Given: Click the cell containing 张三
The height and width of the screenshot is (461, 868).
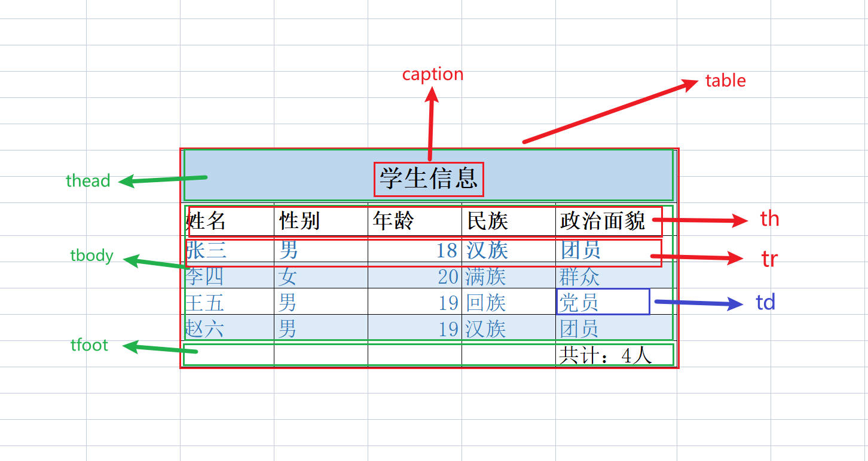Looking at the screenshot, I should (x=227, y=249).
